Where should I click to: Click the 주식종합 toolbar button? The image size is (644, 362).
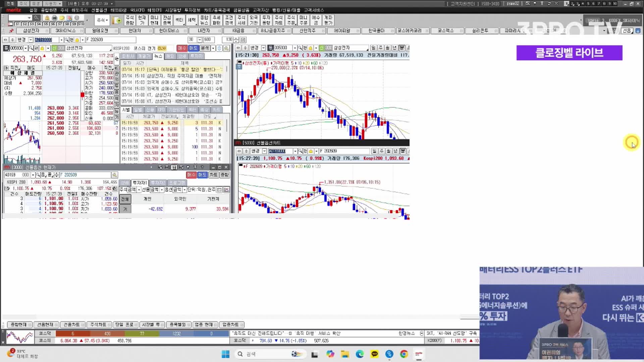[130, 20]
